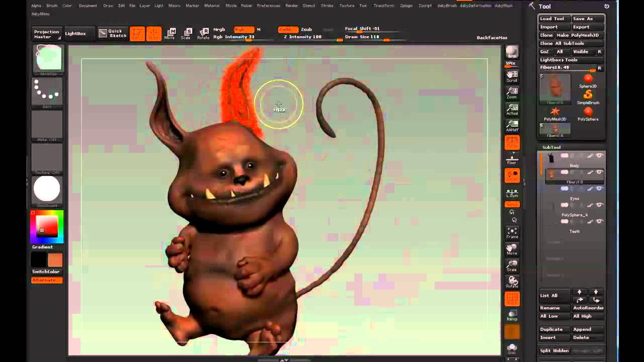The width and height of the screenshot is (644, 362).
Task: Open the Render menu
Action: [x=292, y=6]
